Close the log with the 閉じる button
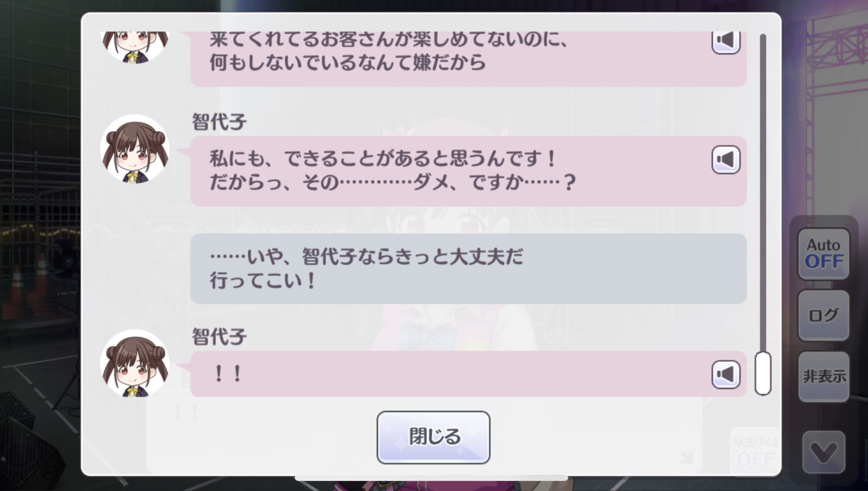868x491 pixels. [433, 437]
